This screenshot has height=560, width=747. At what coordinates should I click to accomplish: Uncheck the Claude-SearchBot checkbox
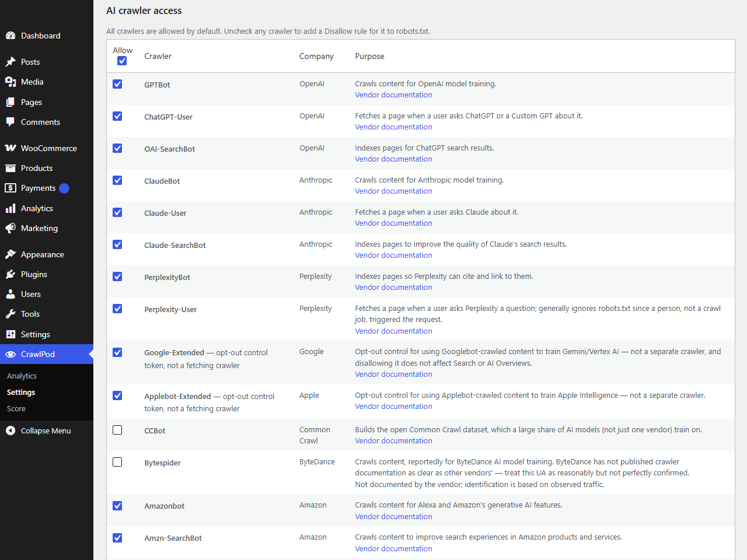tap(117, 244)
